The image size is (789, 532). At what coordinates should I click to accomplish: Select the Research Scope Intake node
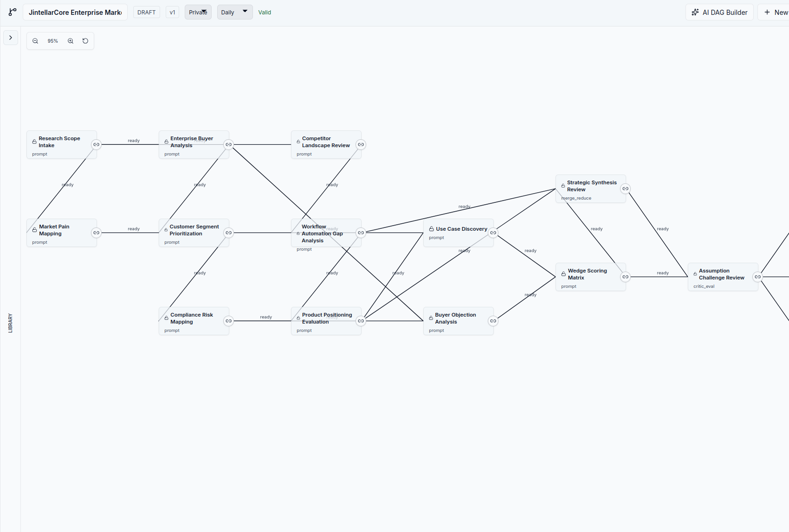62,145
